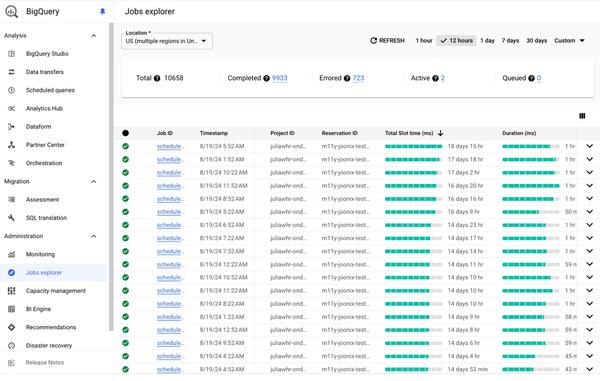Click the pin icon next to BigQuery
Viewport: 600px width, 381px height.
click(x=102, y=11)
